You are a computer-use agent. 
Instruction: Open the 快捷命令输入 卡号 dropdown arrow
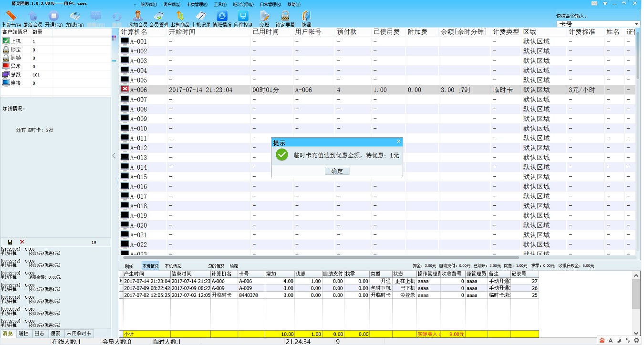coord(636,24)
